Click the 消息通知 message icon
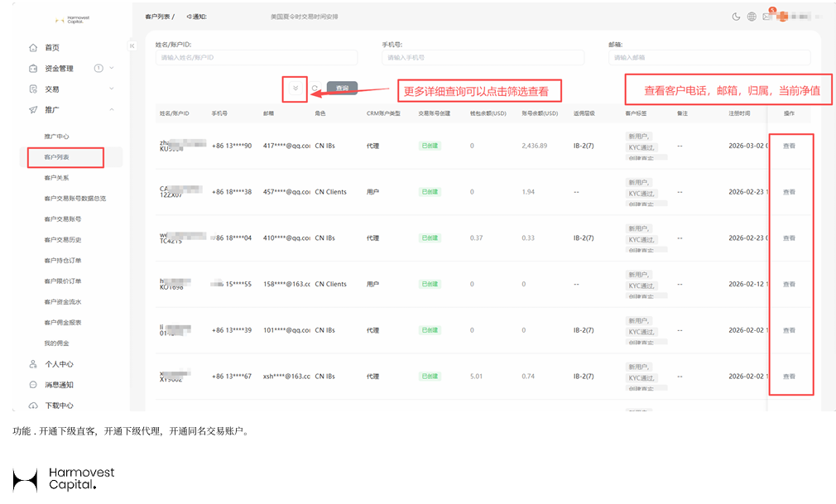This screenshot has width=836, height=504. pyautogui.click(x=33, y=385)
